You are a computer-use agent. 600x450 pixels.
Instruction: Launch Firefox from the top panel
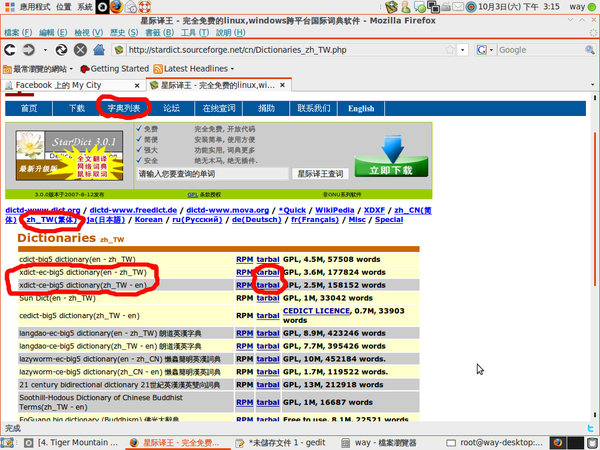click(116, 7)
